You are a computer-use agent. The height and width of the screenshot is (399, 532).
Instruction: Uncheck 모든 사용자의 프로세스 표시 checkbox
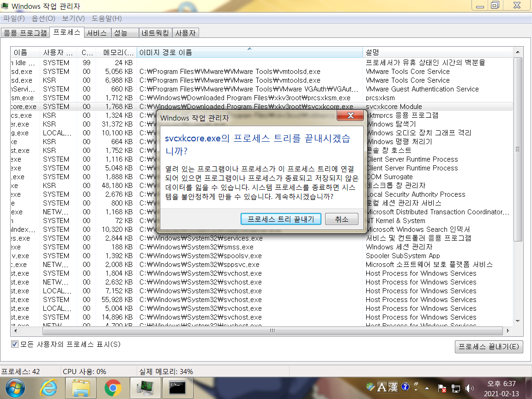(15, 345)
